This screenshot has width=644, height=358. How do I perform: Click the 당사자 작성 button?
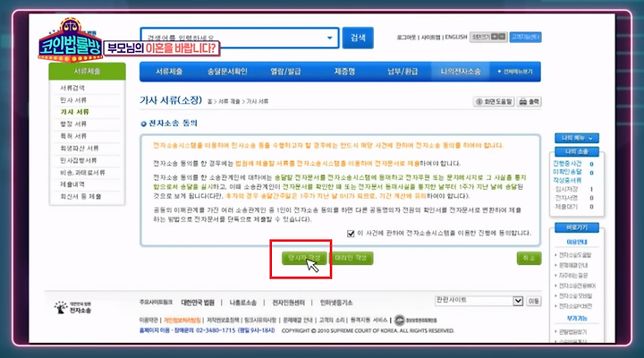(x=304, y=258)
